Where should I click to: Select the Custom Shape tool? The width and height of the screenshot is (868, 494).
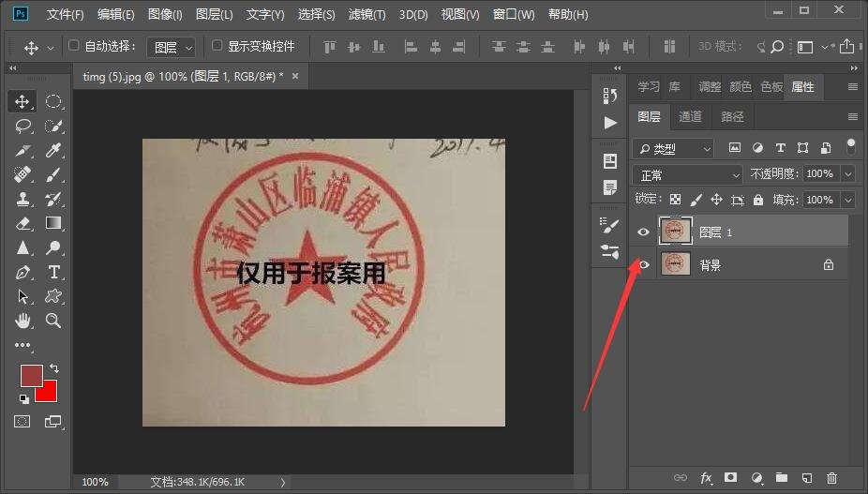(x=53, y=296)
